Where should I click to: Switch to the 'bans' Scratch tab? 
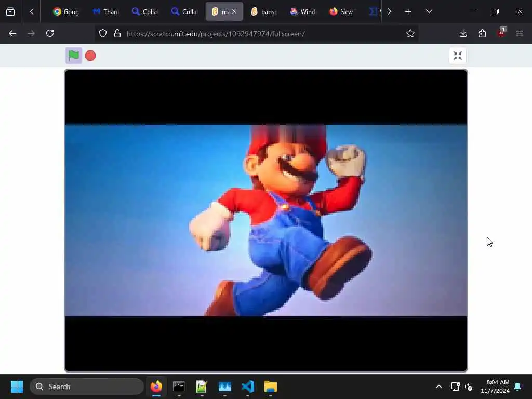263,11
